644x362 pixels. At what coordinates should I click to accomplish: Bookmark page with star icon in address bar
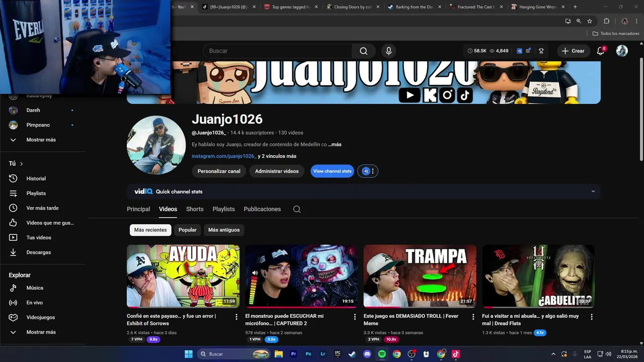click(x=590, y=21)
